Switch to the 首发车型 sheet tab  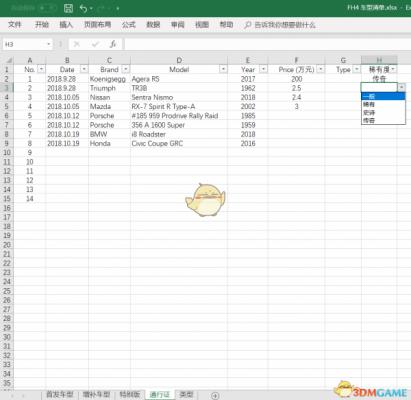coord(60,395)
